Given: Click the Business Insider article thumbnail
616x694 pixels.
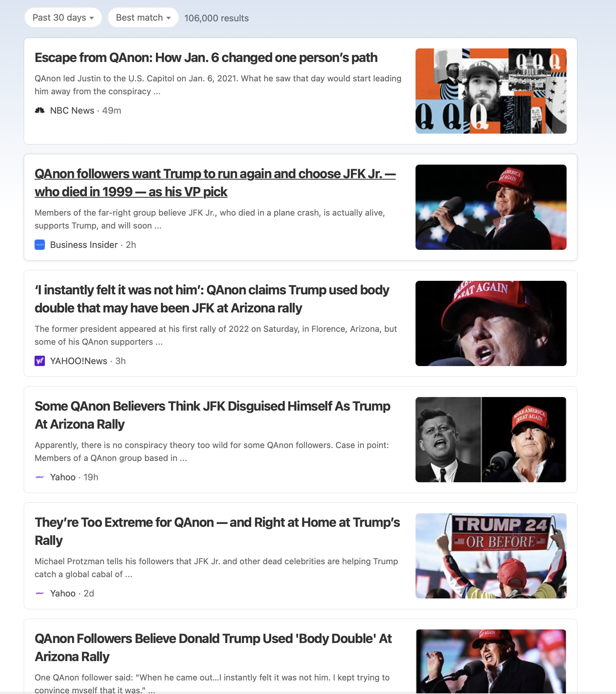Looking at the screenshot, I should tap(491, 207).
